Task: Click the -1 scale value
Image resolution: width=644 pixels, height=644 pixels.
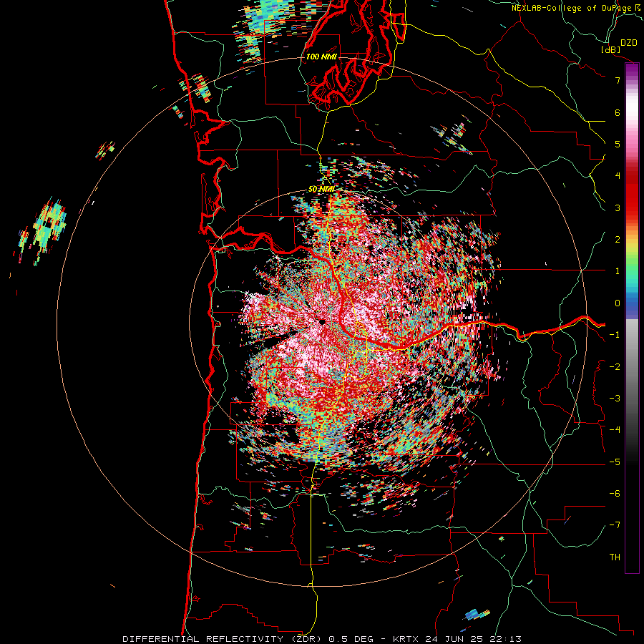Action: [x=615, y=335]
